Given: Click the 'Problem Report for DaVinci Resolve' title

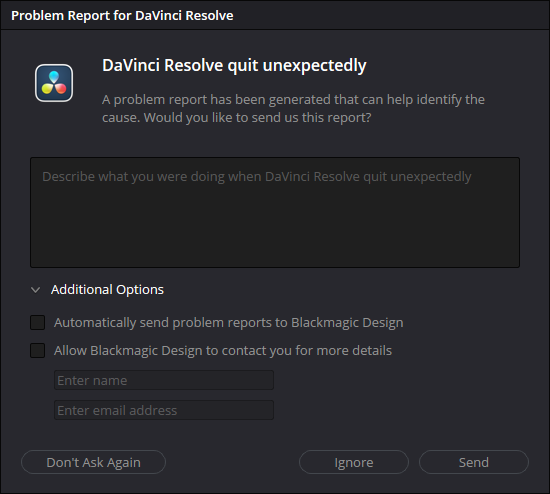Looking at the screenshot, I should coord(122,15).
